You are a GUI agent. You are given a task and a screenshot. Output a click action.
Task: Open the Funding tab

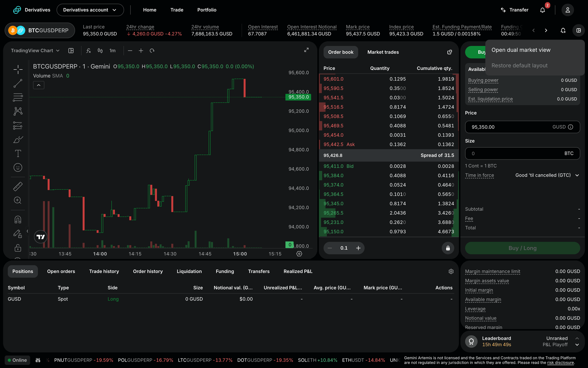[225, 271]
